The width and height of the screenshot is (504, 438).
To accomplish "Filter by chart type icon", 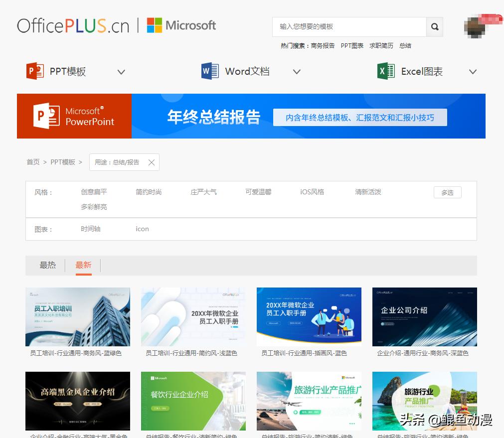I will point(142,229).
